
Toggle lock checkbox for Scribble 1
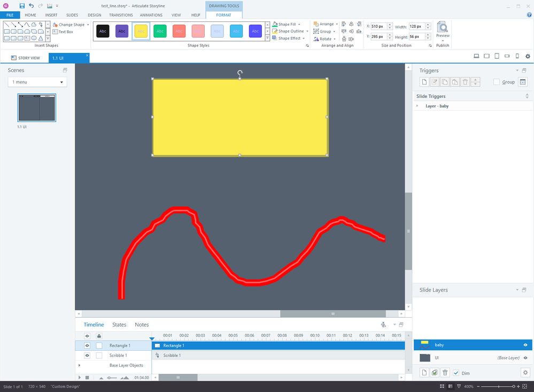[99, 356]
